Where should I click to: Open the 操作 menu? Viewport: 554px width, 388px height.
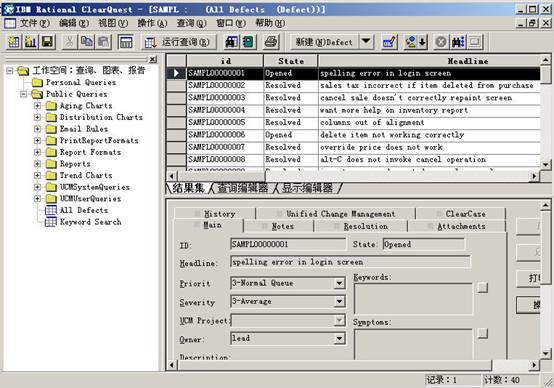click(152, 23)
